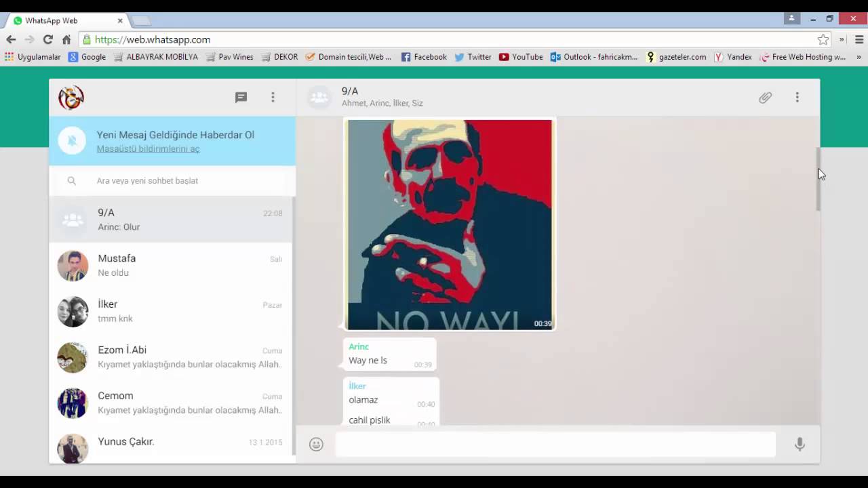This screenshot has width=868, height=488.
Task: Open the Cemom chat
Action: (x=171, y=403)
